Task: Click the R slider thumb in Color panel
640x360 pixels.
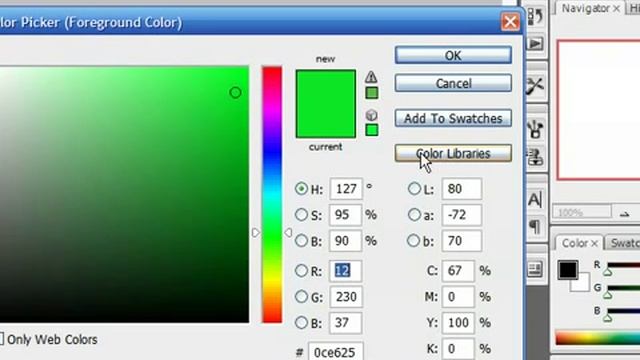Action: tap(608, 272)
